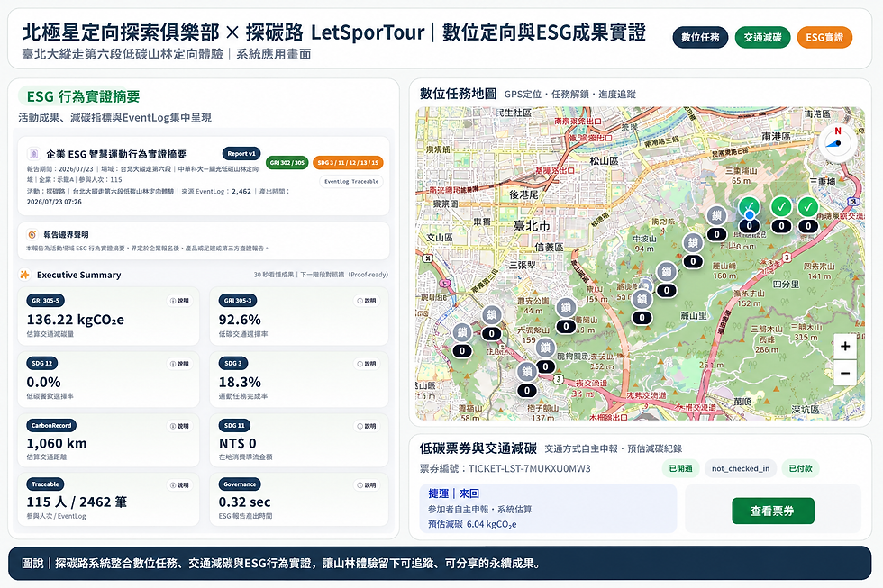Click the 捷運｜來回 transport entry

pos(453,493)
